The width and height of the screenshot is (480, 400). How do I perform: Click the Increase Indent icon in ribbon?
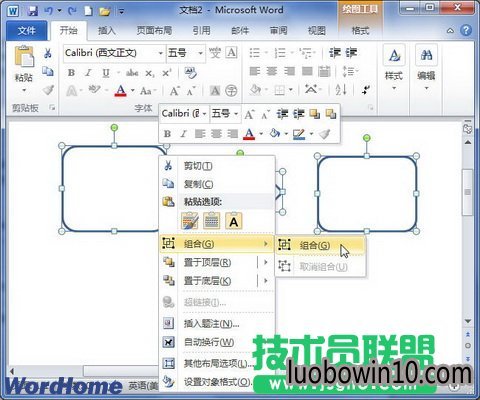pos(351,53)
